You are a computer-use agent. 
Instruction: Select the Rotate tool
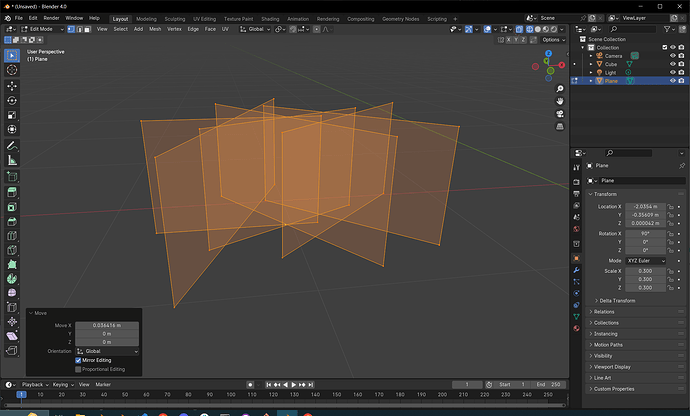coord(12,100)
